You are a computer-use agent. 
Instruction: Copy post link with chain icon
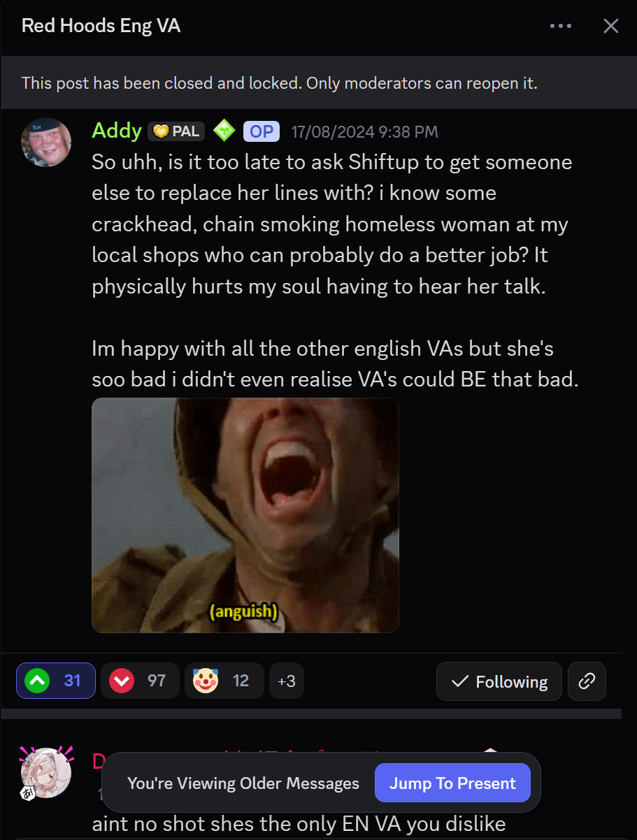tap(587, 681)
